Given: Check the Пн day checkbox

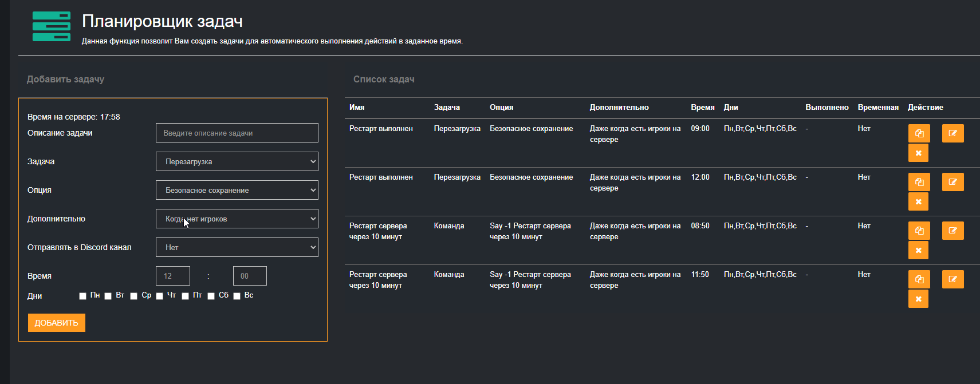Looking at the screenshot, I should (x=82, y=296).
